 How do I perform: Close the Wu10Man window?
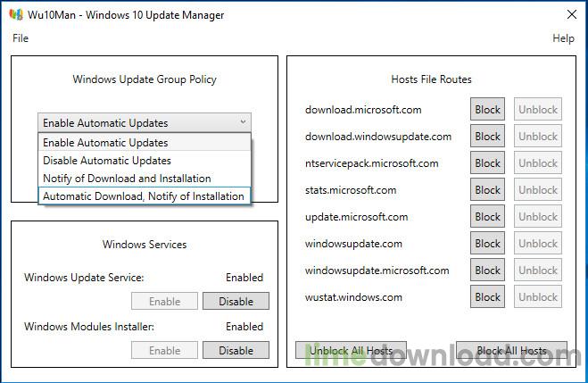[572, 14]
